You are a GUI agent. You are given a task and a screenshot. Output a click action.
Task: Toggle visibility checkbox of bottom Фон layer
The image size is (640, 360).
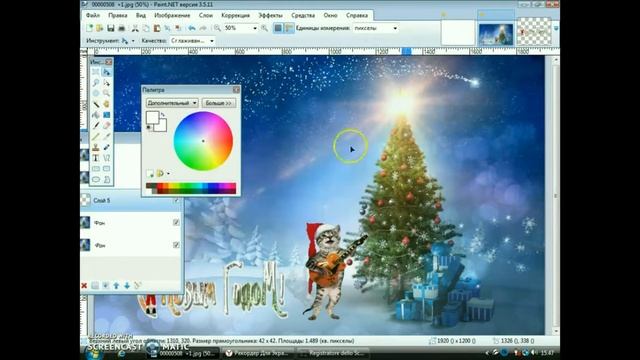point(176,245)
